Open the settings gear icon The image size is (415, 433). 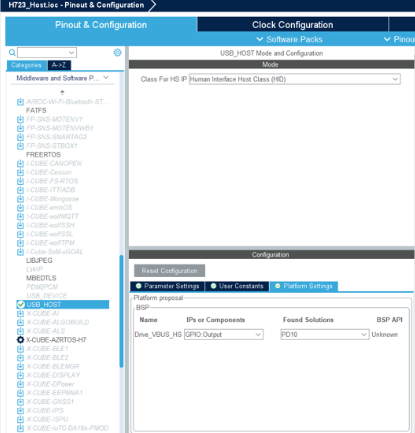point(117,52)
